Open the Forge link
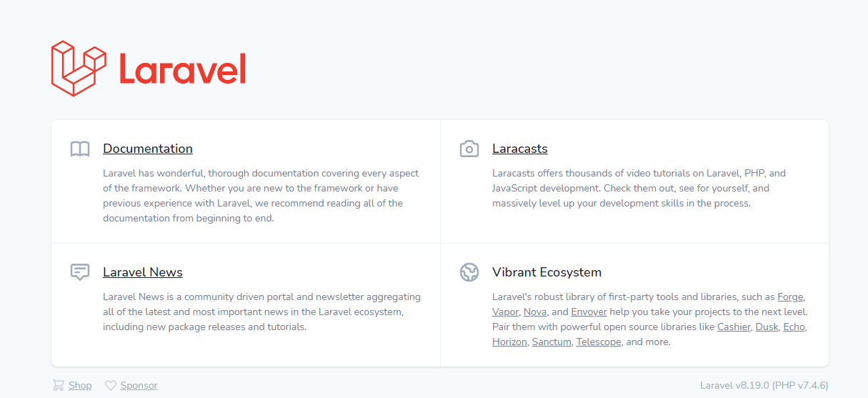Image resolution: width=868 pixels, height=398 pixels. point(790,297)
